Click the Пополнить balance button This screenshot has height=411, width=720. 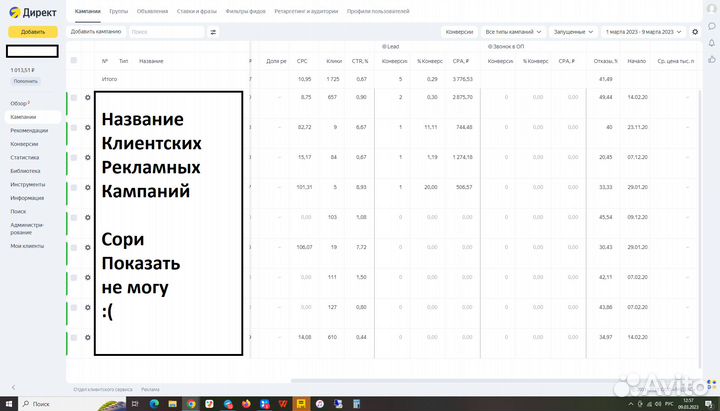[25, 81]
